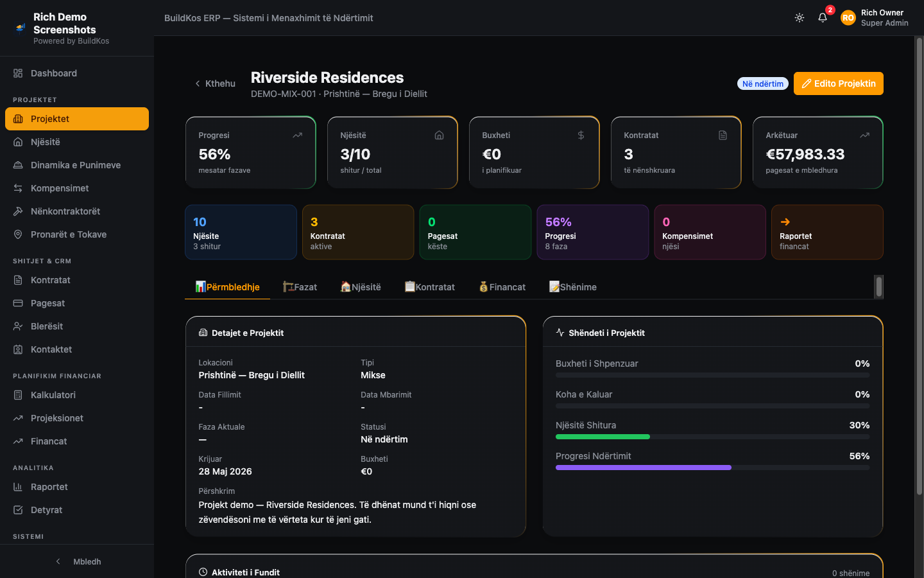Collapse the sidebar with Mbledh
Image resolution: width=924 pixels, height=578 pixels.
tap(77, 561)
